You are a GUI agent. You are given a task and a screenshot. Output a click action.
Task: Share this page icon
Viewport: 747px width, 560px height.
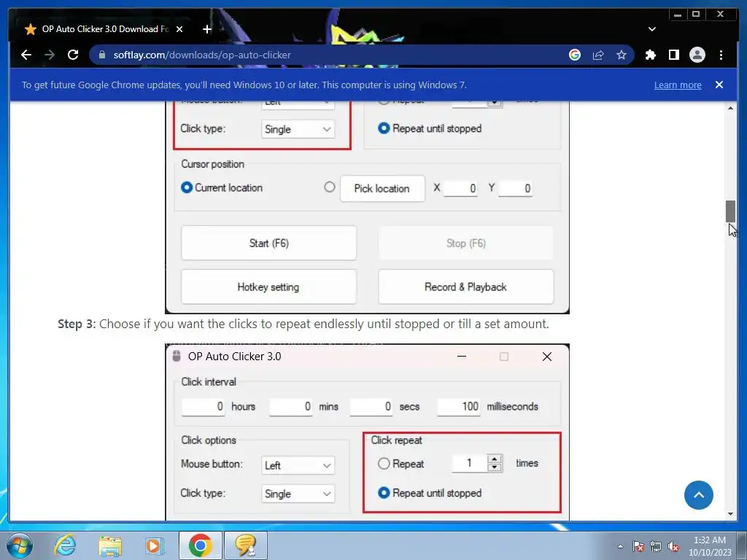coord(598,55)
